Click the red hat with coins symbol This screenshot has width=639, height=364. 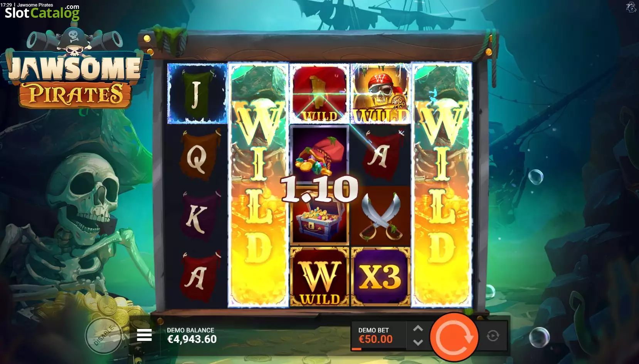pyautogui.click(x=320, y=154)
